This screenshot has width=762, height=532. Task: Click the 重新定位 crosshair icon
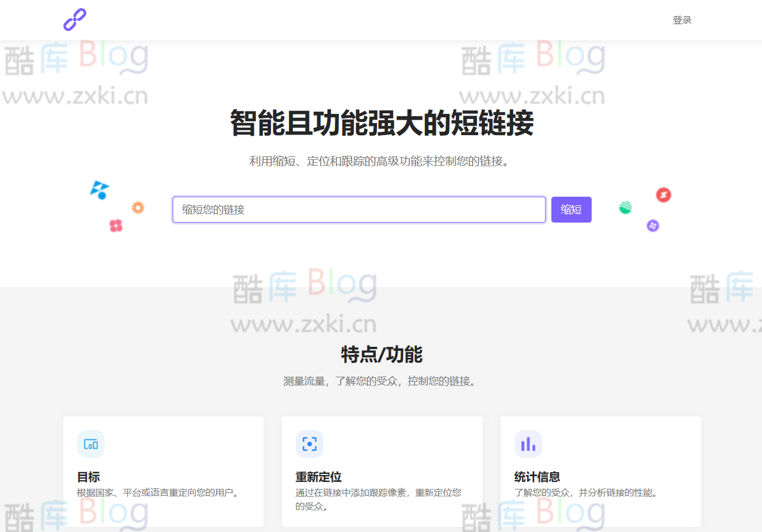pyautogui.click(x=309, y=444)
